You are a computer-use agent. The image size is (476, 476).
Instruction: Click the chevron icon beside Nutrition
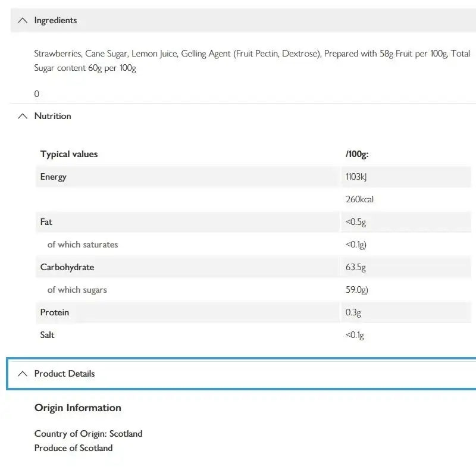point(23,116)
